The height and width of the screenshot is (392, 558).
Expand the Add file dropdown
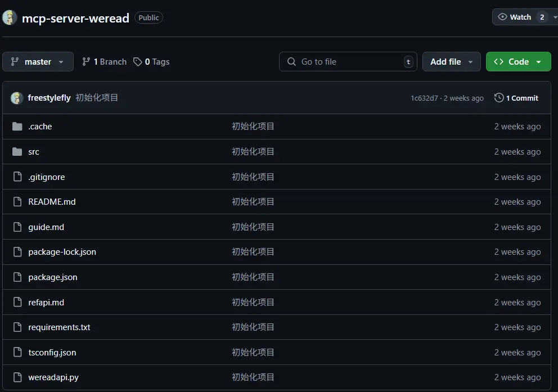tap(451, 62)
